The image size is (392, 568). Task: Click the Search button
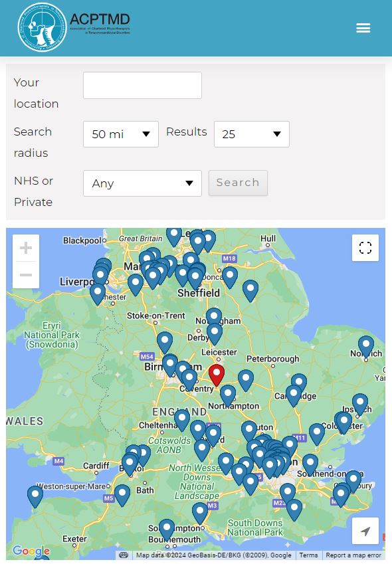(x=238, y=183)
